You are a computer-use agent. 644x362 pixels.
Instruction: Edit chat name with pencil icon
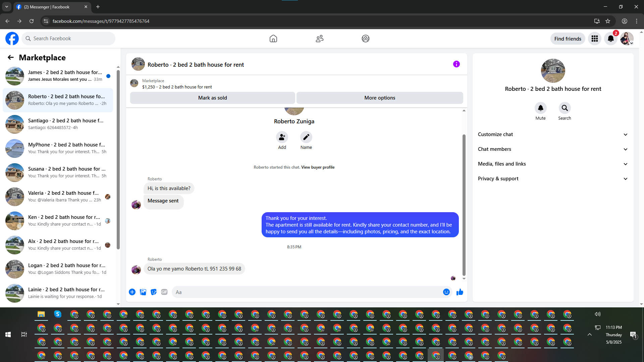tap(306, 137)
